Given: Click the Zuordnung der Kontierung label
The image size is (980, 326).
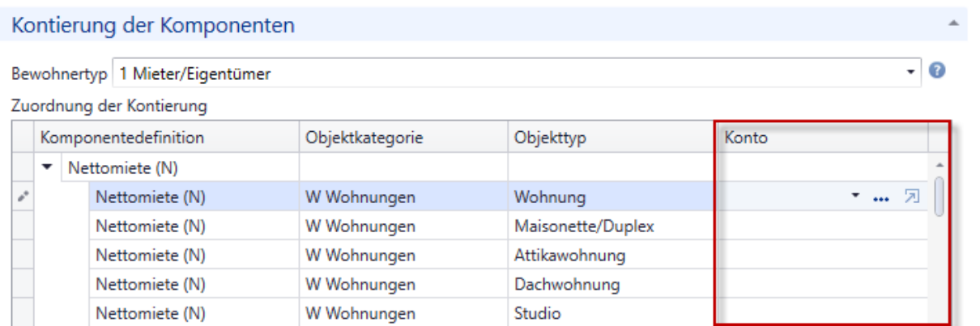Looking at the screenshot, I should (109, 104).
